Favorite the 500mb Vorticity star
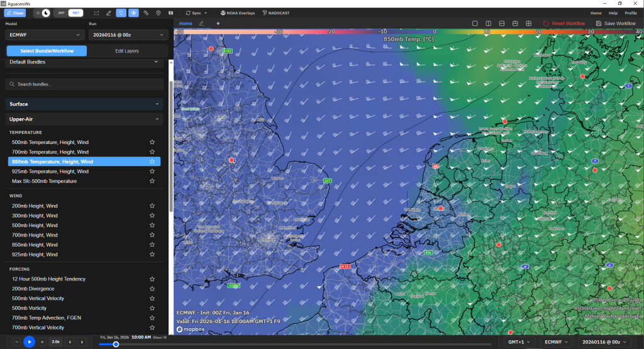 pyautogui.click(x=152, y=308)
